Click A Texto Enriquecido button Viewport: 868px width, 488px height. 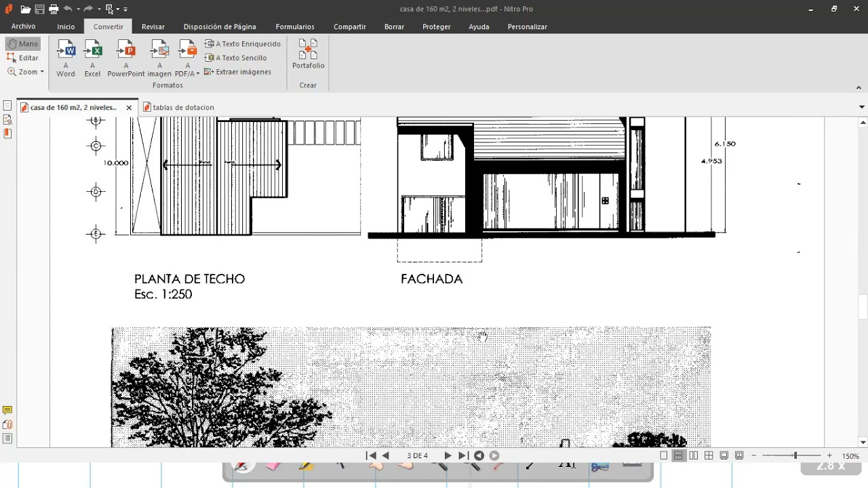(x=243, y=44)
